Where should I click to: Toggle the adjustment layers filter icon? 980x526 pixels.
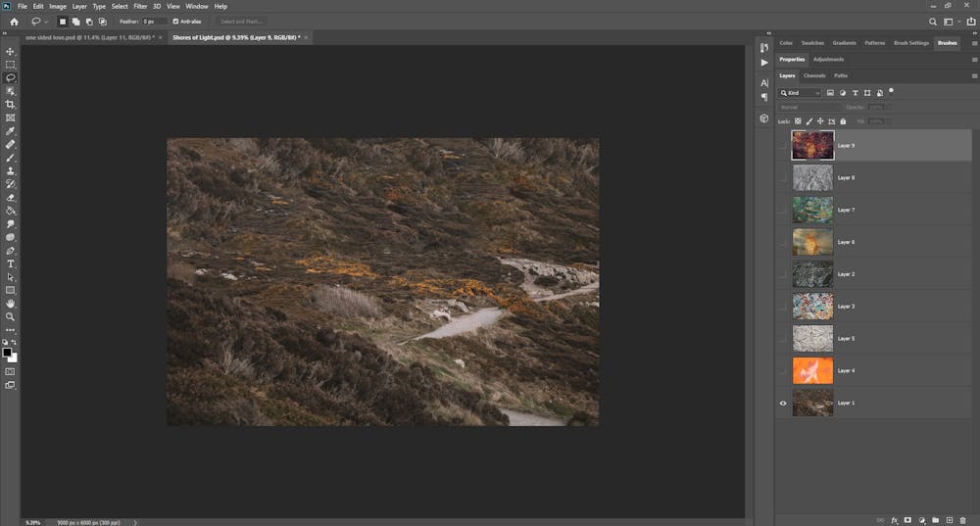[x=843, y=92]
